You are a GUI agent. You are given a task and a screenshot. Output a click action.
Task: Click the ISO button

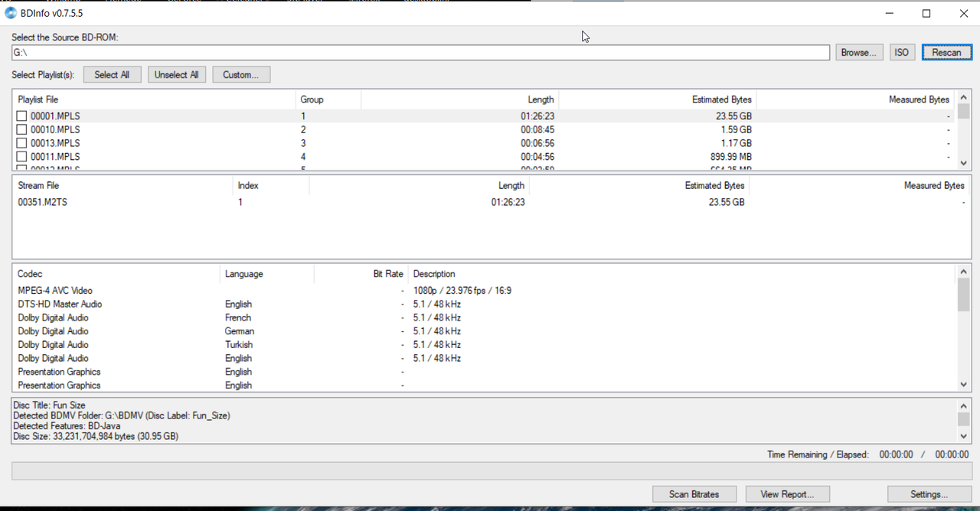(902, 53)
